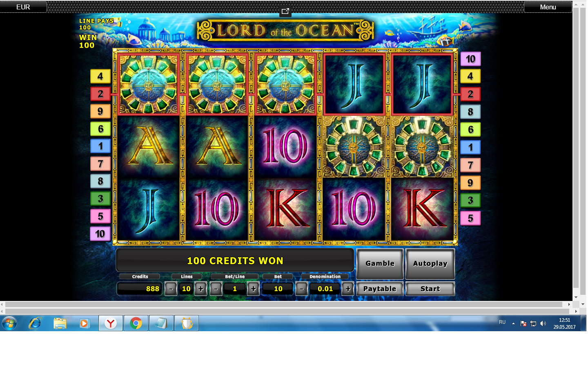
Task: Decrease Bet/Line with minus button
Action: click(216, 289)
